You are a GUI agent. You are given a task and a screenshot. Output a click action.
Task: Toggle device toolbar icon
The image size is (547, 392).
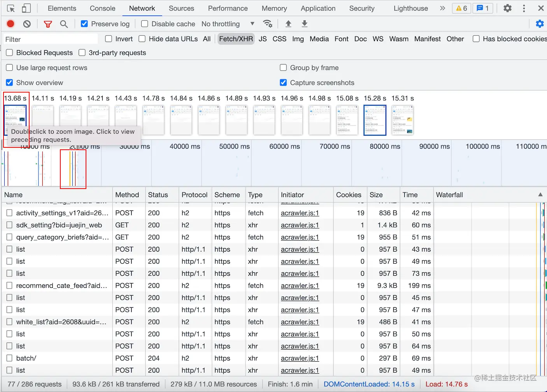[26, 8]
